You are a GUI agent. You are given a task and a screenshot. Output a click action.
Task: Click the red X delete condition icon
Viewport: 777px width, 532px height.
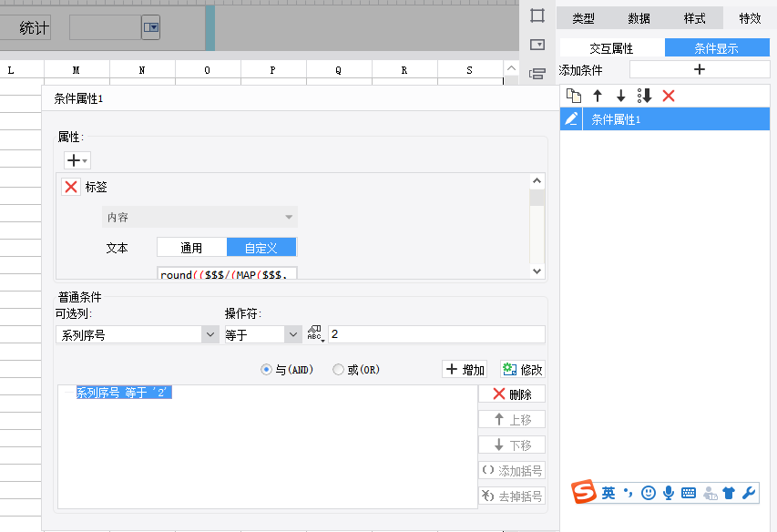pyautogui.click(x=669, y=96)
